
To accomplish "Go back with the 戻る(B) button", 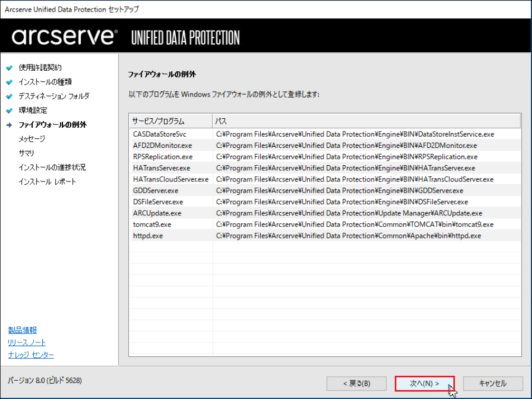I will 357,383.
